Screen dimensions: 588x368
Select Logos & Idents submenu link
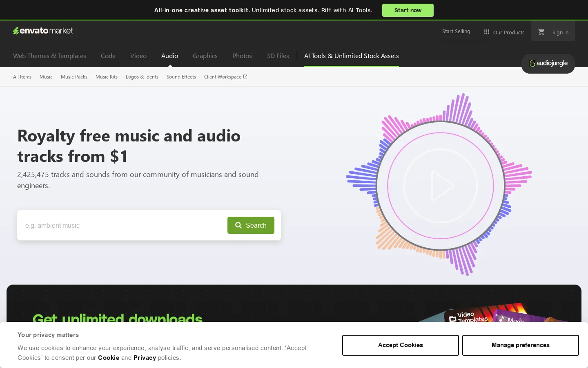click(142, 77)
